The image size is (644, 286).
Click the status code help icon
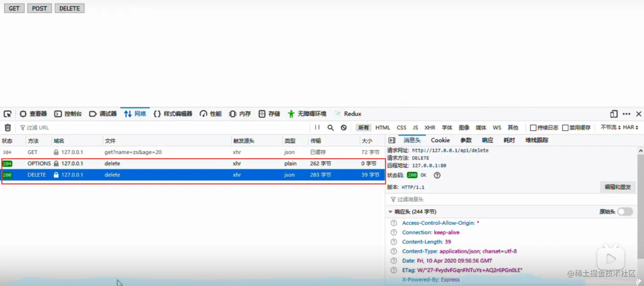click(x=437, y=175)
